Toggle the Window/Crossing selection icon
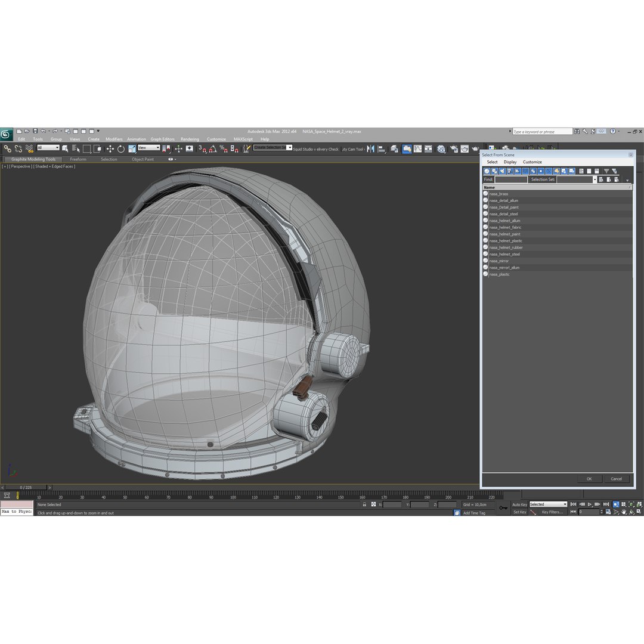Viewport: 644px width, 644px height. coord(97,148)
